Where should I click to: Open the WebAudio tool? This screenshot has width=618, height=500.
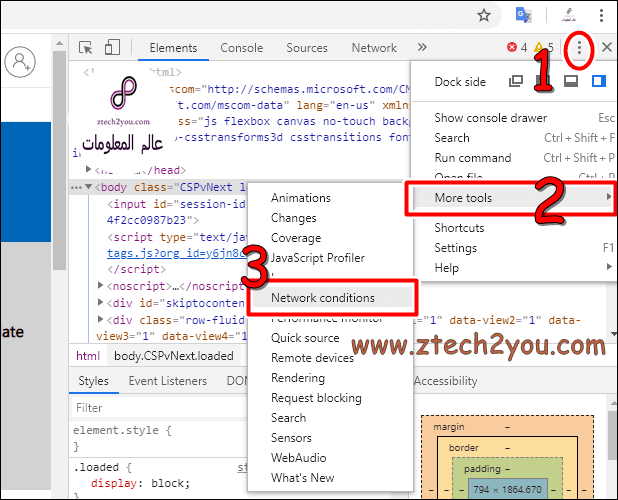point(330,458)
